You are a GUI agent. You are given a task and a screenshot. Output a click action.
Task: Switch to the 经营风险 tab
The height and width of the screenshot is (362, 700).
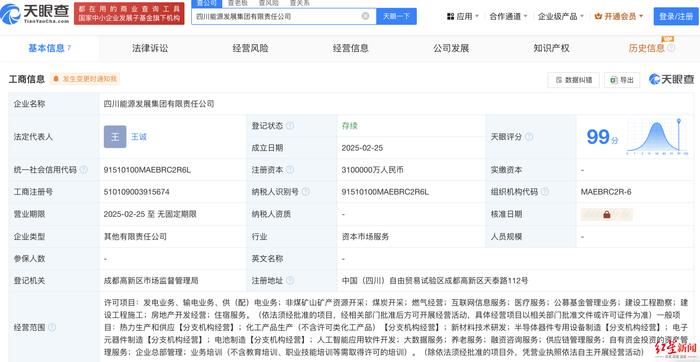250,48
